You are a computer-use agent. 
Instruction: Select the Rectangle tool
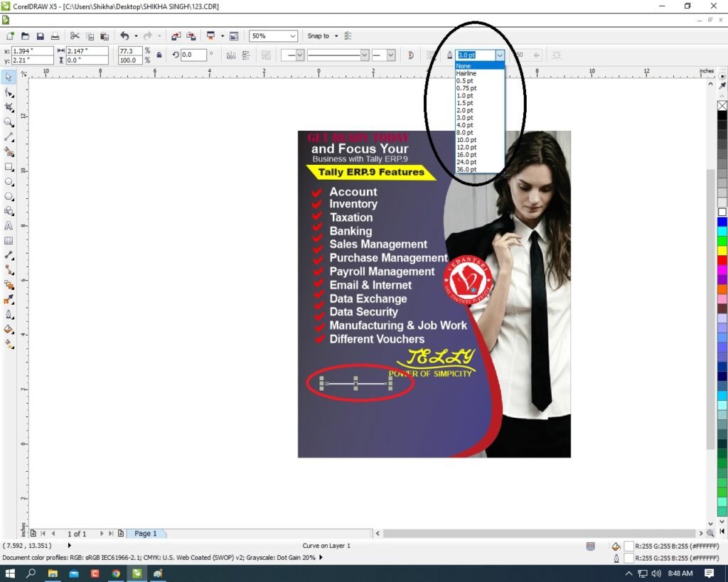click(9, 167)
